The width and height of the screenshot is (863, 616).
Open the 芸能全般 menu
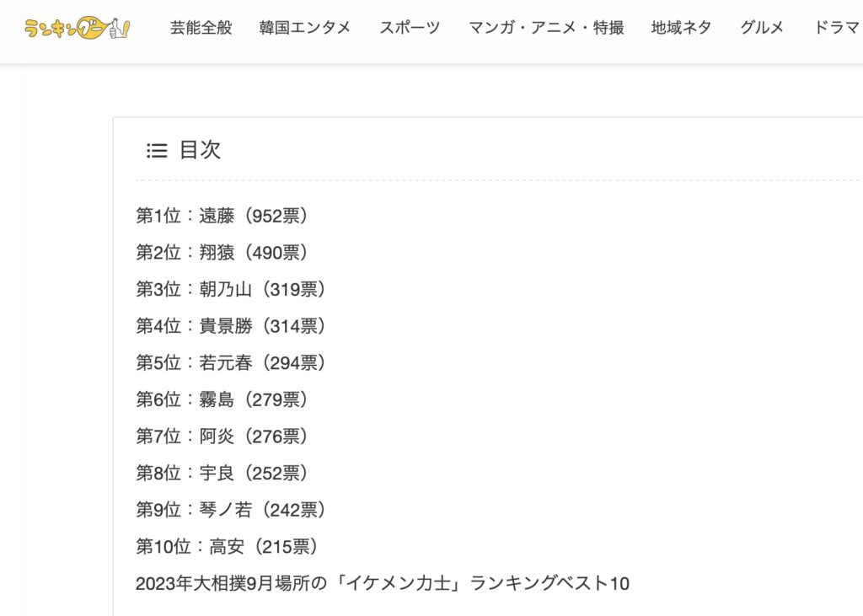201,28
